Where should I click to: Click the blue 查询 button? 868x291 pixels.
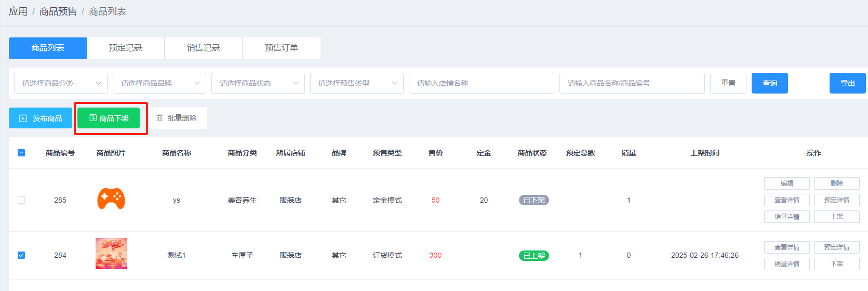point(769,83)
